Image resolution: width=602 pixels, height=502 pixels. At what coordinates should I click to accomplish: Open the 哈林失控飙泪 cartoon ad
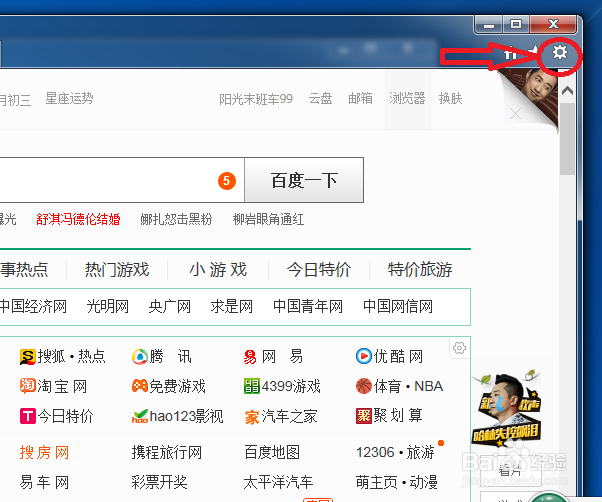point(507,409)
